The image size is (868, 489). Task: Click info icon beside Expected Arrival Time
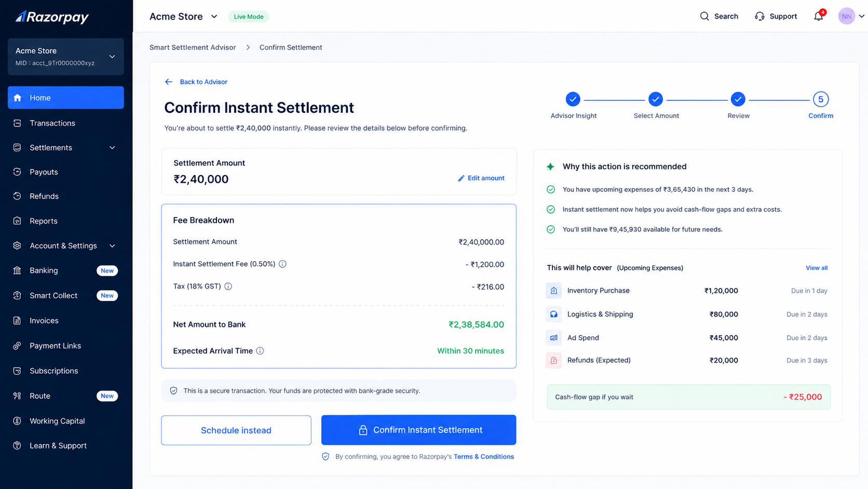(x=260, y=351)
